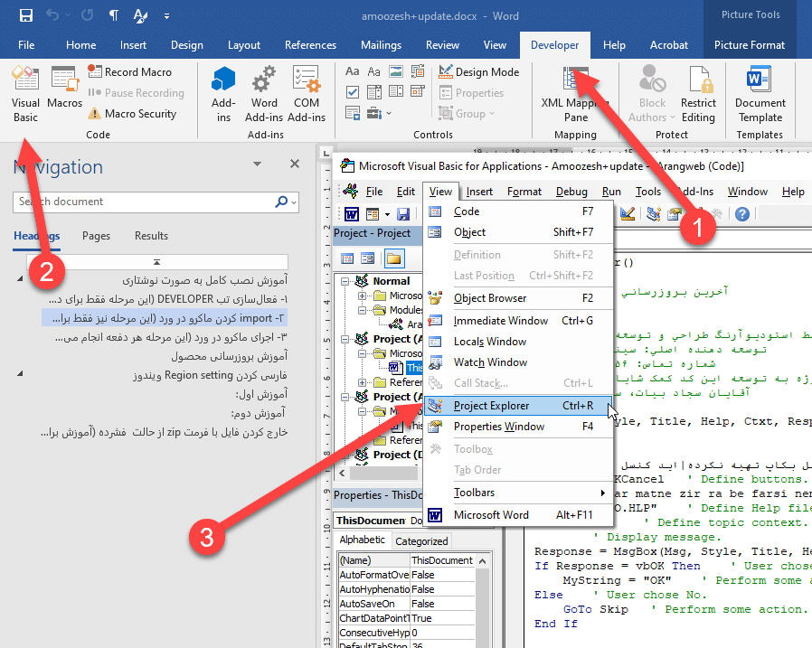Click the VBA help question mark icon
This screenshot has height=648, width=812.
pos(742,214)
